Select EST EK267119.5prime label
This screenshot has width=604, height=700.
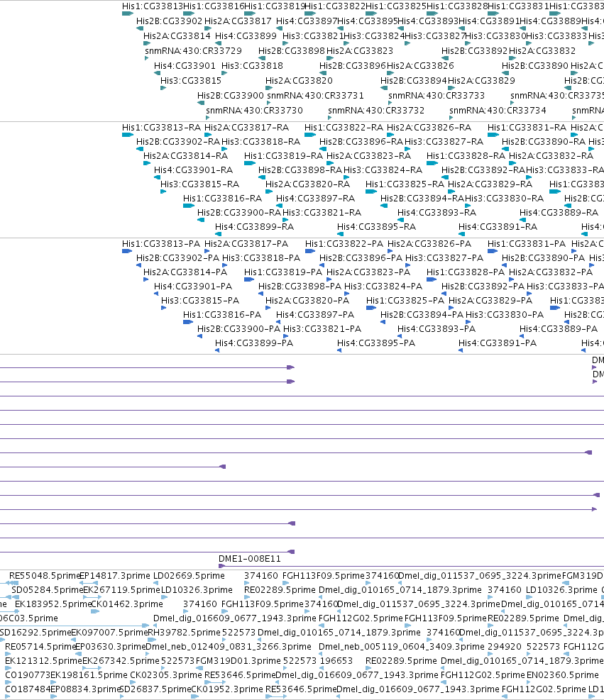(121, 590)
